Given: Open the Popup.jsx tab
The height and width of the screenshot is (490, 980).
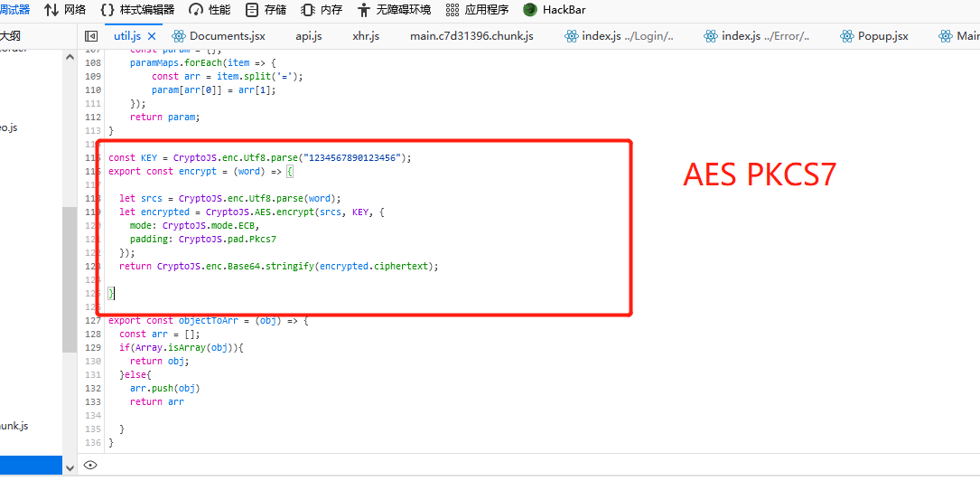Looking at the screenshot, I should (874, 36).
